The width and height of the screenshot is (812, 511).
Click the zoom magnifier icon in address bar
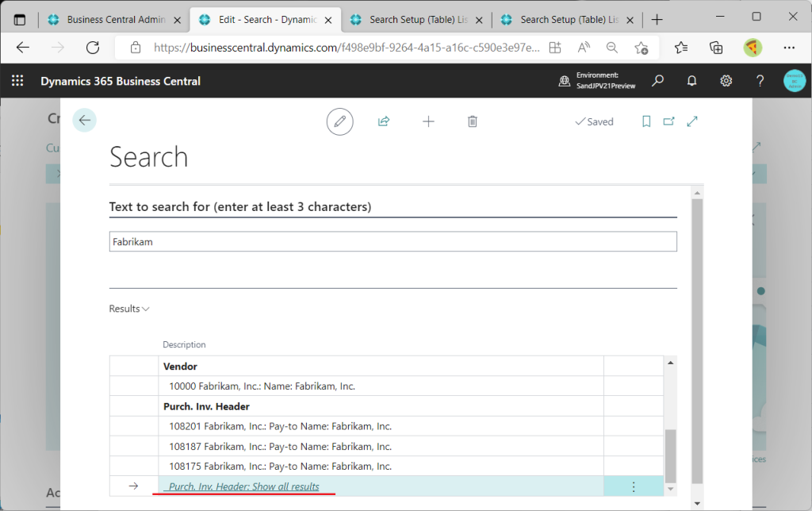tap(612, 48)
